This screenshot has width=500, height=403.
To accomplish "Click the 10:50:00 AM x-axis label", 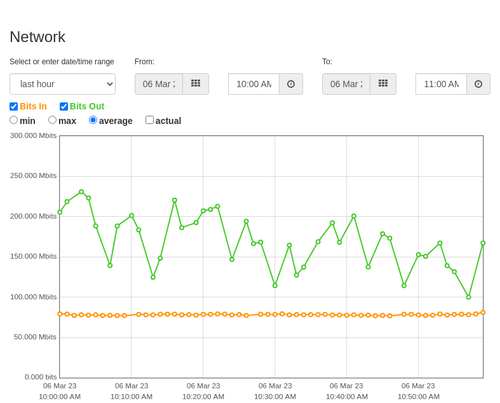I will pos(418,397).
